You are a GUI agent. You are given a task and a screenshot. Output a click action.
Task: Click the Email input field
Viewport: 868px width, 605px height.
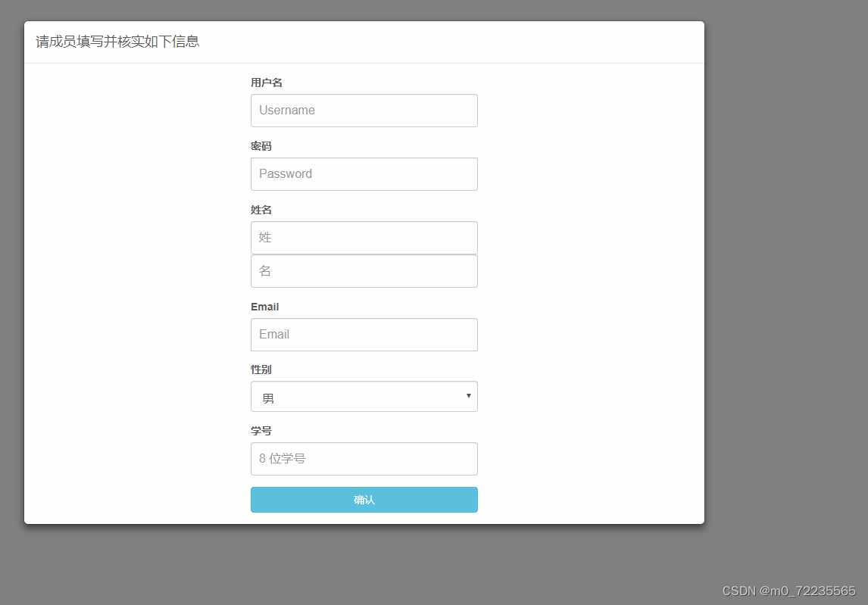tap(364, 334)
